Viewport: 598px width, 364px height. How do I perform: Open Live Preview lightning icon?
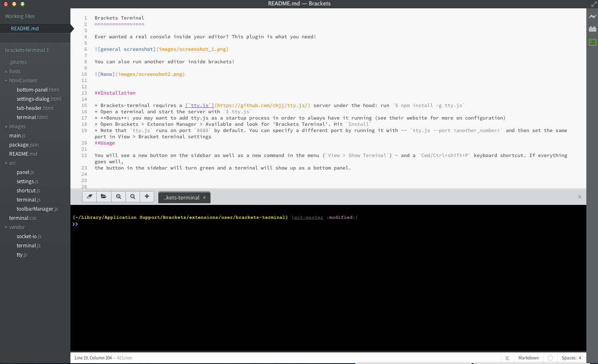[x=593, y=17]
